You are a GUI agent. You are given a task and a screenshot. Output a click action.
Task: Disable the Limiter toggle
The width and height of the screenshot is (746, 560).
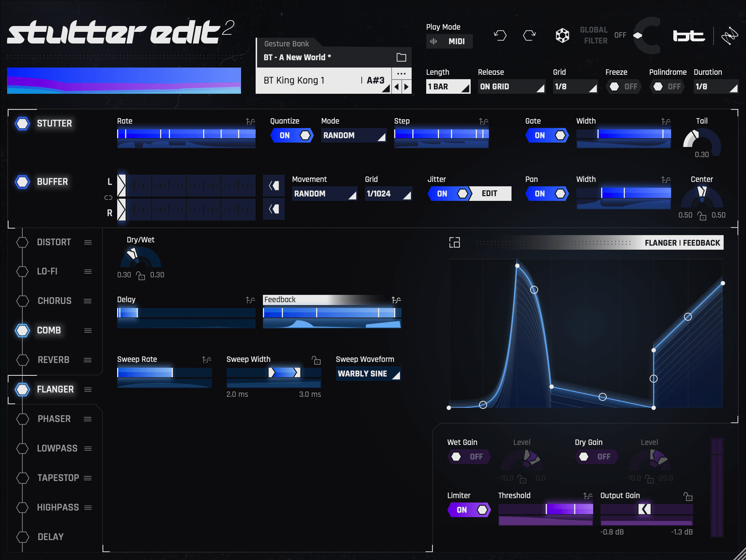click(x=469, y=510)
